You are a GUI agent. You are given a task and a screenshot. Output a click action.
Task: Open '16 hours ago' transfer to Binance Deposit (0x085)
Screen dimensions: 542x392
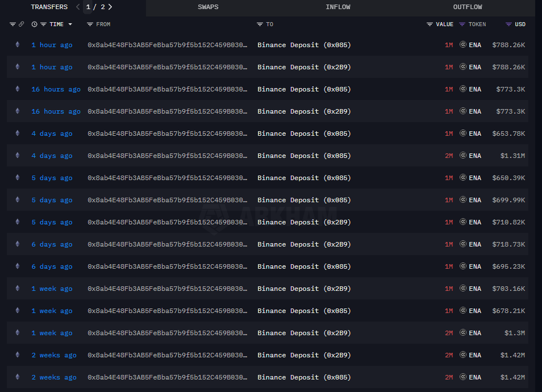268,89
